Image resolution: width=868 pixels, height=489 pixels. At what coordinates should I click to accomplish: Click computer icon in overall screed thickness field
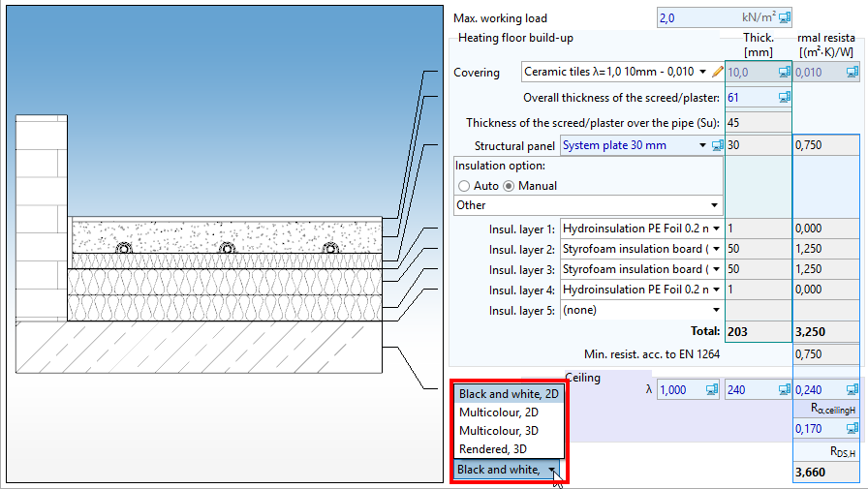pyautogui.click(x=785, y=98)
